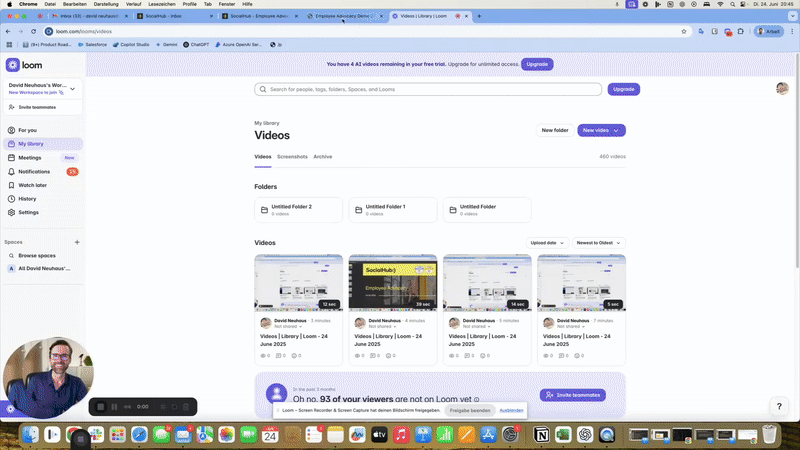This screenshot has width=800, height=450.
Task: Open Chrome tab search chevron at top right
Action: click(x=792, y=16)
